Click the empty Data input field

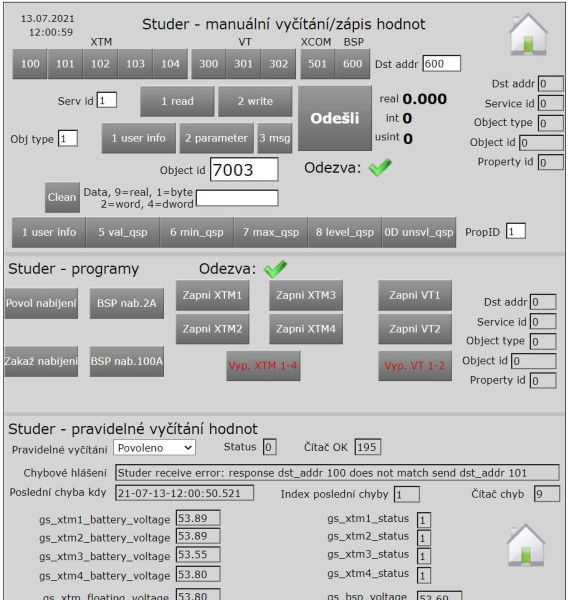click(237, 198)
